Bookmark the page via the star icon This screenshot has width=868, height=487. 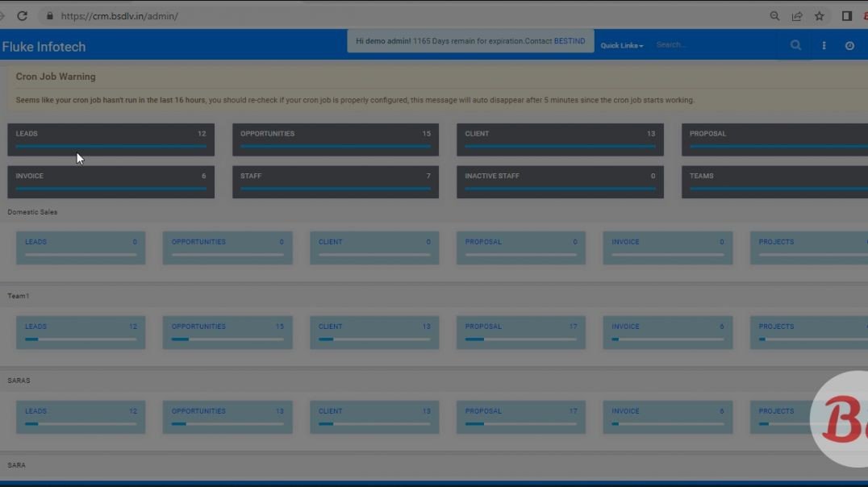click(x=819, y=15)
